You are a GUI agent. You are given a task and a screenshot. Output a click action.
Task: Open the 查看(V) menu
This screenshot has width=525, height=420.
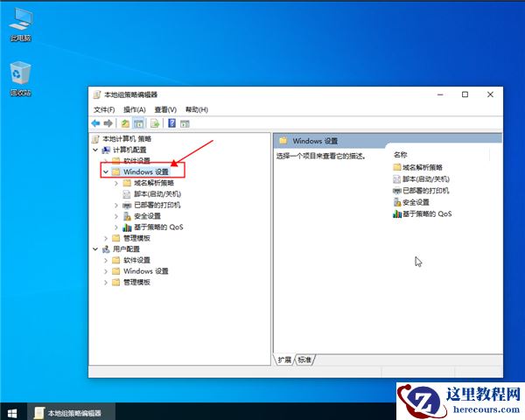point(165,109)
